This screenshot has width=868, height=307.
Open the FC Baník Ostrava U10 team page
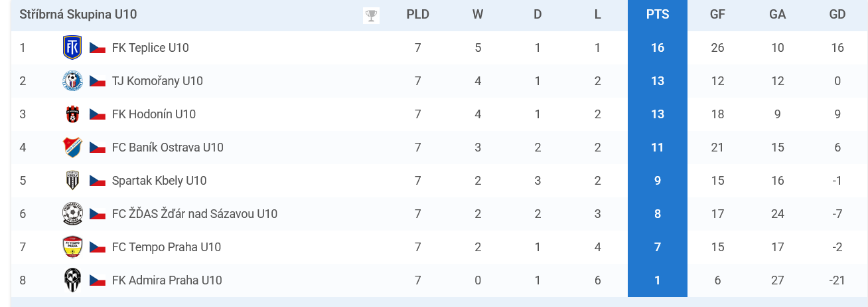click(x=168, y=148)
